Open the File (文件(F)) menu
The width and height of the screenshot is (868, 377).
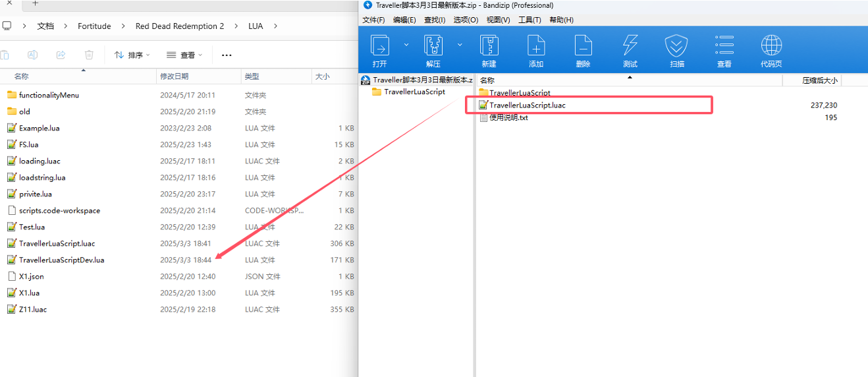[x=373, y=20]
